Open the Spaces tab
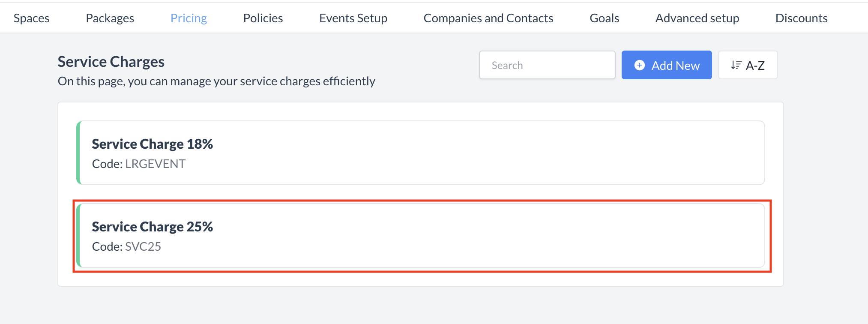868x324 pixels. tap(31, 18)
